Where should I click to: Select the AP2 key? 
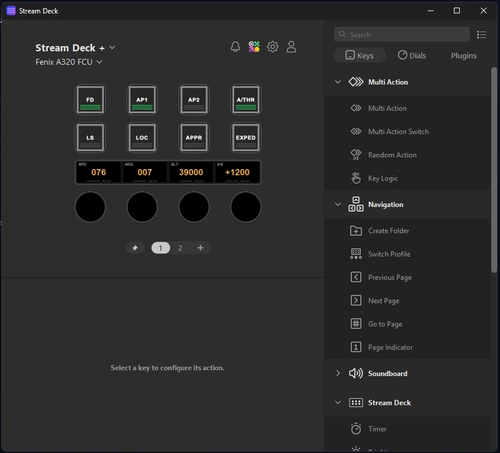(194, 100)
